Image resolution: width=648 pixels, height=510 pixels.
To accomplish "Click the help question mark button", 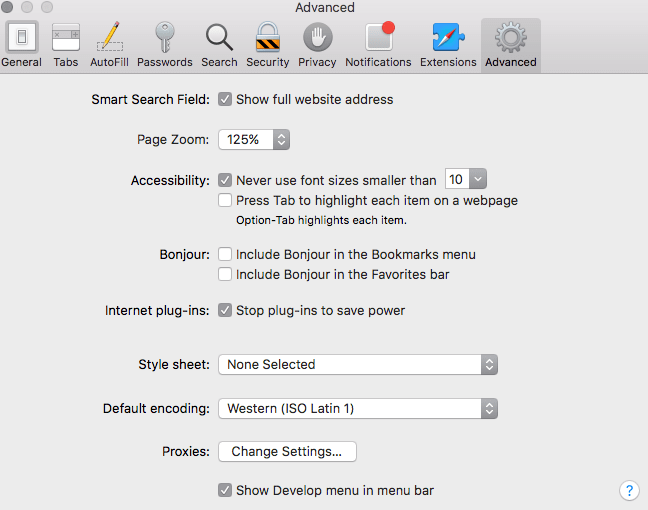I will pos(629,490).
